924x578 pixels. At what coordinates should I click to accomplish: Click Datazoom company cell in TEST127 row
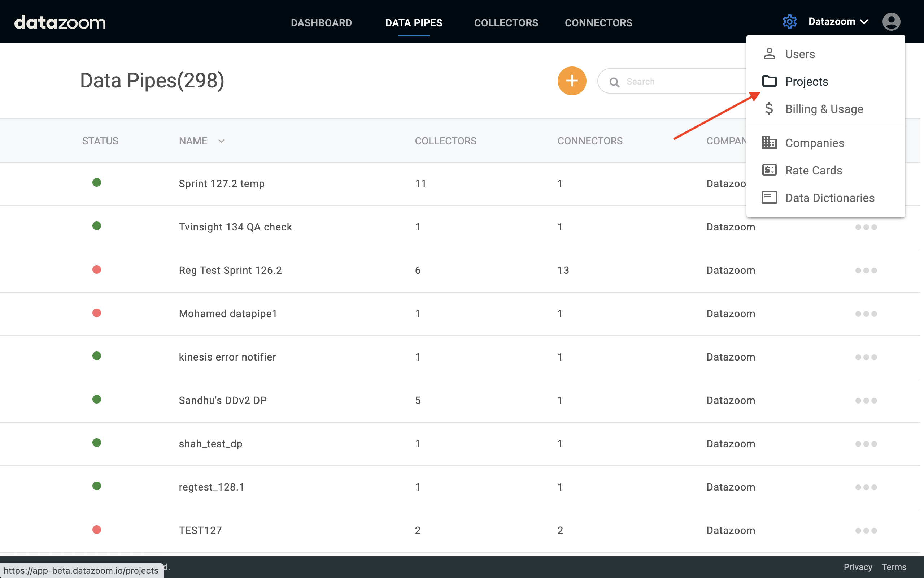pyautogui.click(x=731, y=530)
